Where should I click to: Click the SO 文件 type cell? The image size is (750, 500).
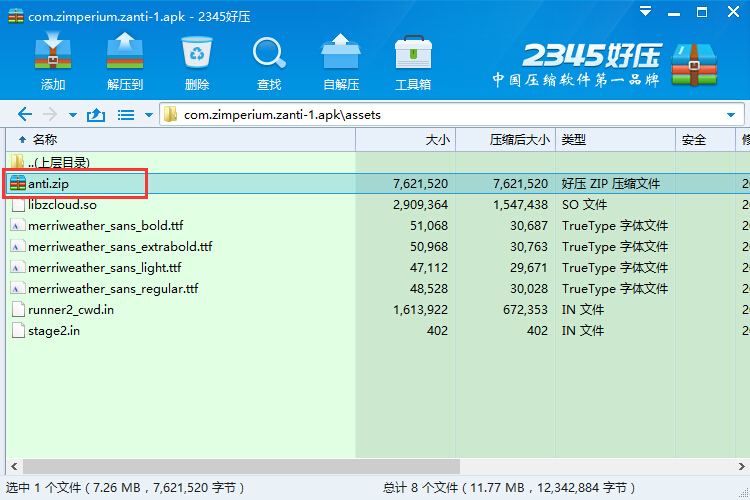click(x=584, y=205)
